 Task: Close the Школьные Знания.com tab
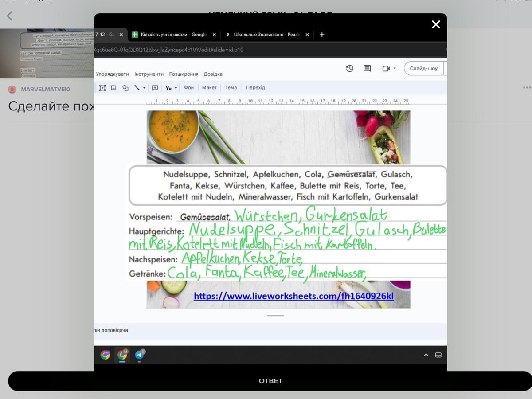(307, 35)
